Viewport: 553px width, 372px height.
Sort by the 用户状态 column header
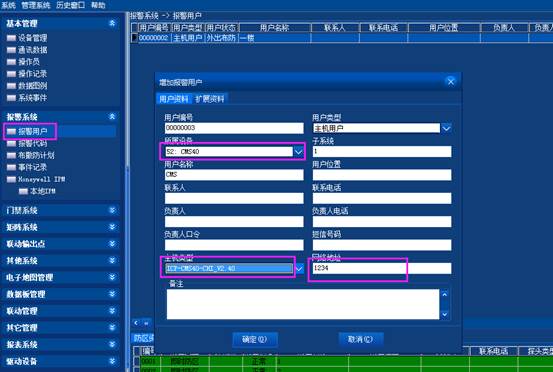[221, 28]
